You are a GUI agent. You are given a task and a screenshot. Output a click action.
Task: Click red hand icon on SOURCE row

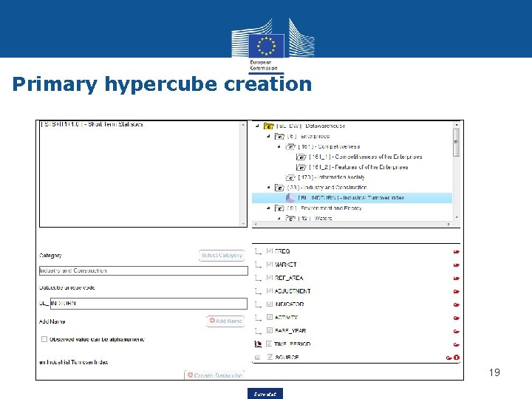point(449,358)
